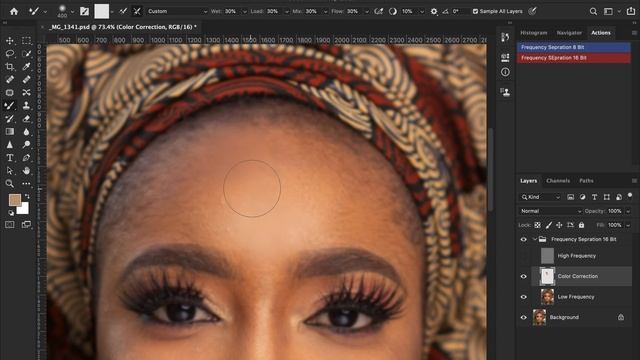The width and height of the screenshot is (640, 360).
Task: Select the Crop tool
Action: pyautogui.click(x=10, y=67)
